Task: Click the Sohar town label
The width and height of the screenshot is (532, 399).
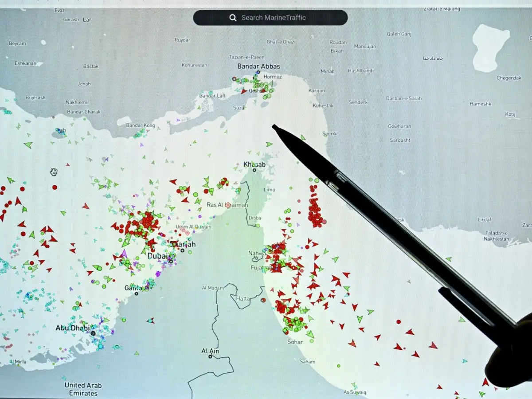Action: [x=295, y=342]
